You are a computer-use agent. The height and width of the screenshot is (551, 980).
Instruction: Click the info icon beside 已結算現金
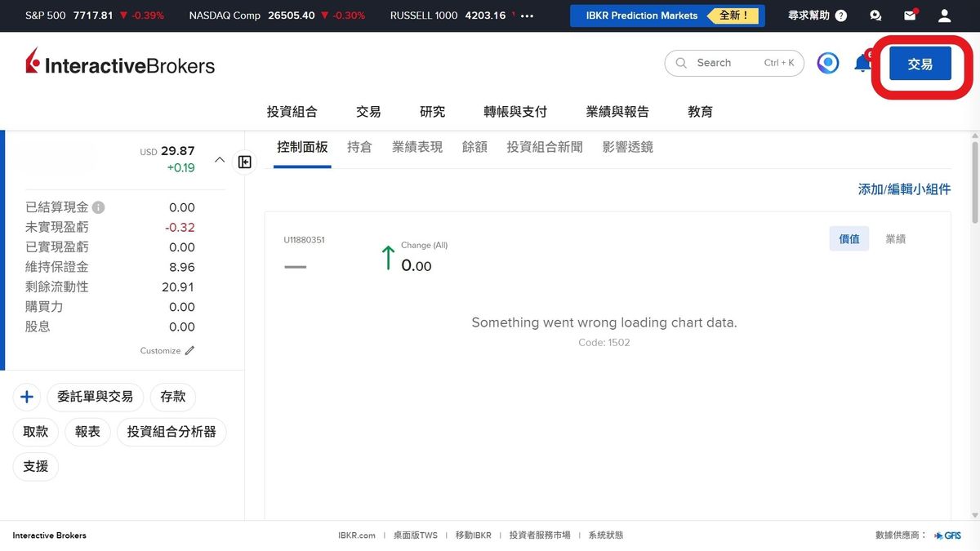click(x=98, y=207)
